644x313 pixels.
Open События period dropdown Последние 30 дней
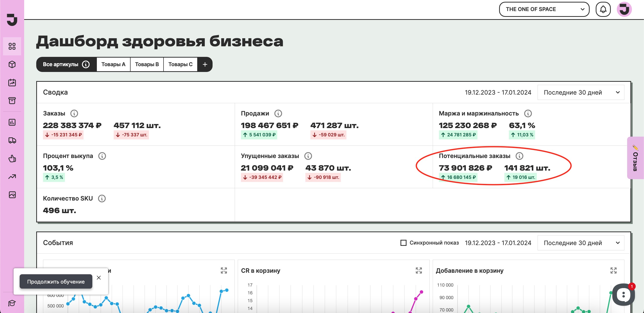click(581, 243)
